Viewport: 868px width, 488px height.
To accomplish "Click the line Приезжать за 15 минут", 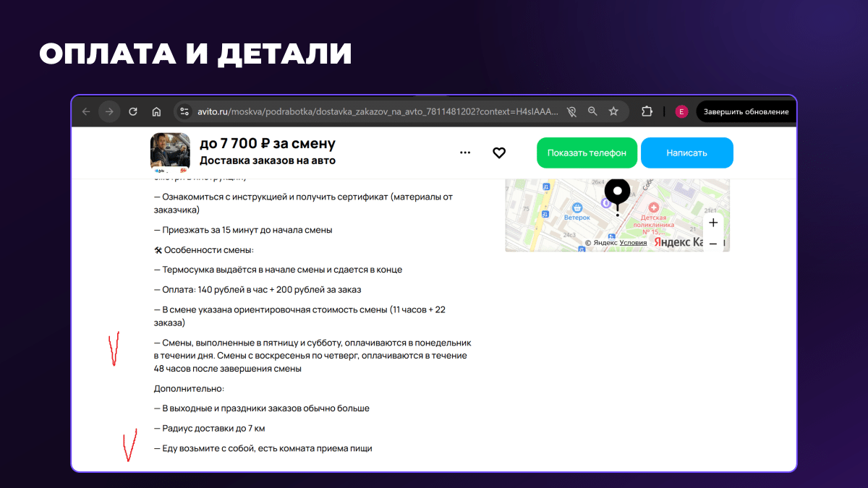I will tap(243, 230).
